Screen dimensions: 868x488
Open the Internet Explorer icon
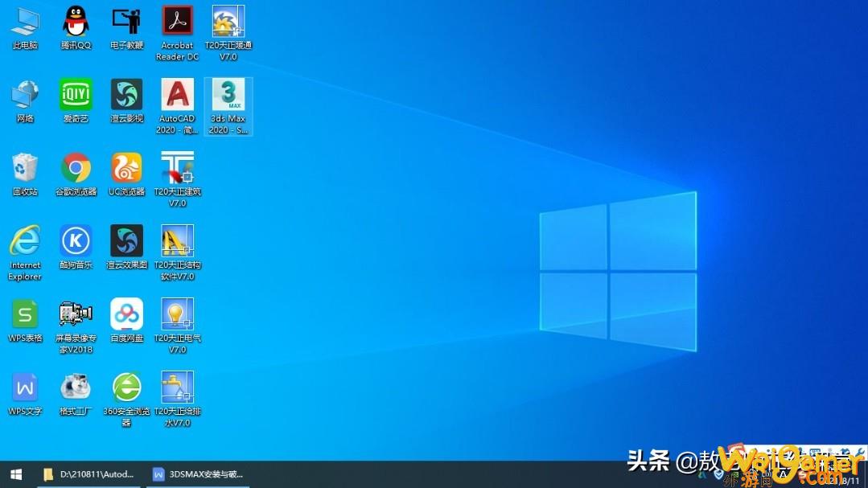(x=25, y=253)
